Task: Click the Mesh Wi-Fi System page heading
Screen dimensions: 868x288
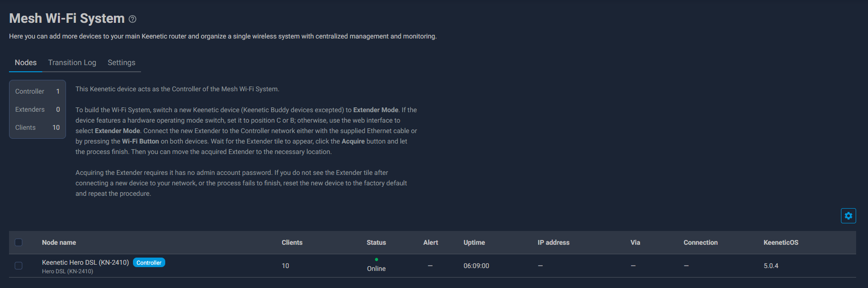Action: [x=67, y=18]
